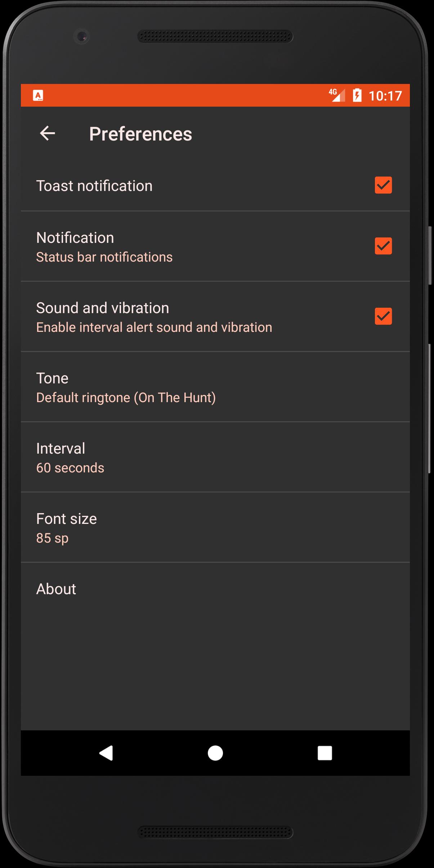The image size is (434, 868).
Task: Open the Interval 60 seconds setting
Action: pyautogui.click(x=215, y=457)
